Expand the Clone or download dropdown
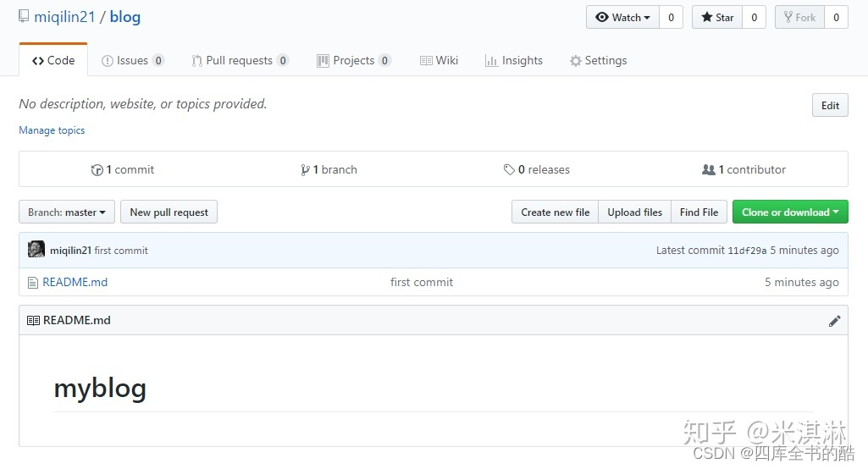868x469 pixels. (x=790, y=212)
